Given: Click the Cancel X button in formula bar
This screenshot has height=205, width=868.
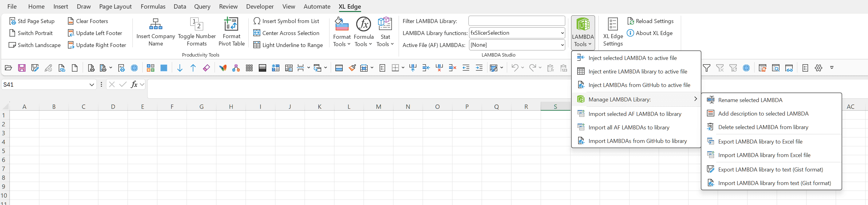Looking at the screenshot, I should (x=112, y=85).
